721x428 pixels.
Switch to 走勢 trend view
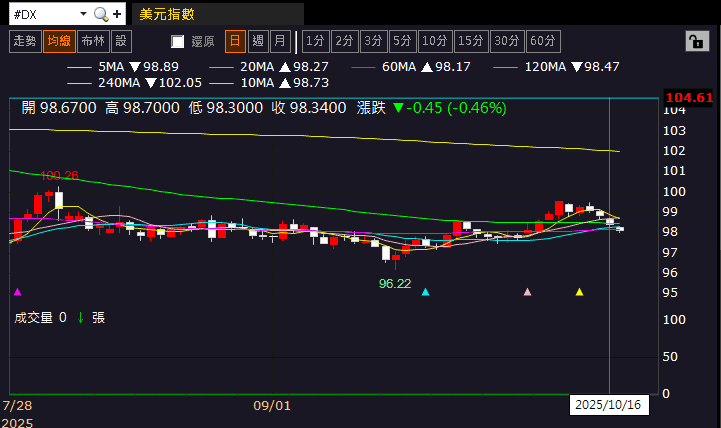pyautogui.click(x=25, y=41)
